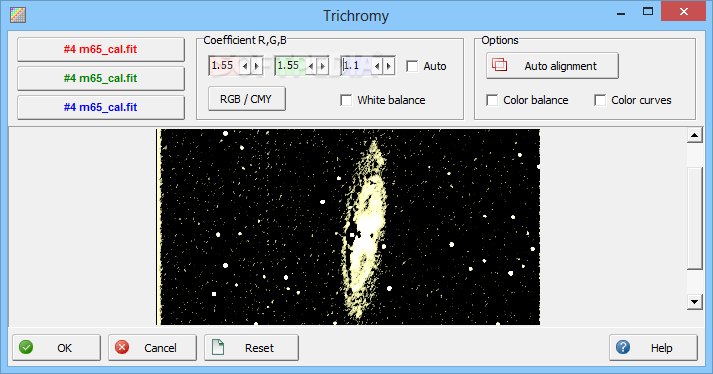Viewport: 713px width, 374px height.
Task: Click into the blue coefficient field 1.1
Action: [x=356, y=66]
